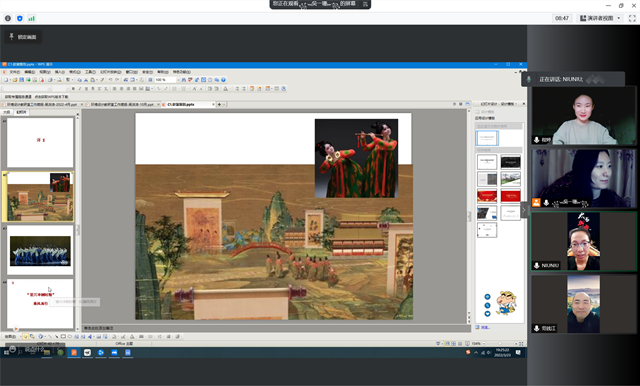Image resolution: width=640 pixels, height=386 pixels.
Task: Select the blue dancers slide thumbnail
Action: coord(40,250)
